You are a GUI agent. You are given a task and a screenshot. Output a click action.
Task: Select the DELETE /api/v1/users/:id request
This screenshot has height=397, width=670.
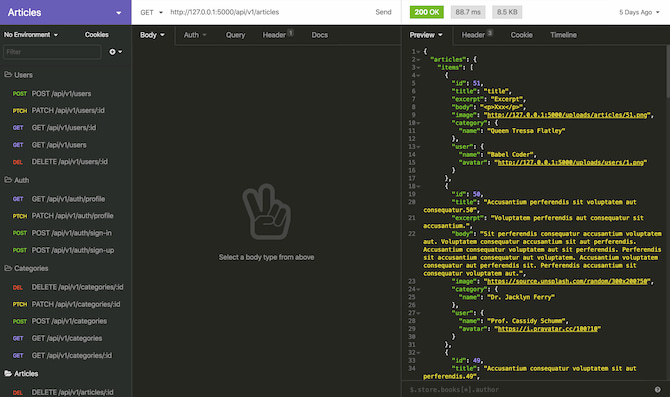[x=66, y=162]
